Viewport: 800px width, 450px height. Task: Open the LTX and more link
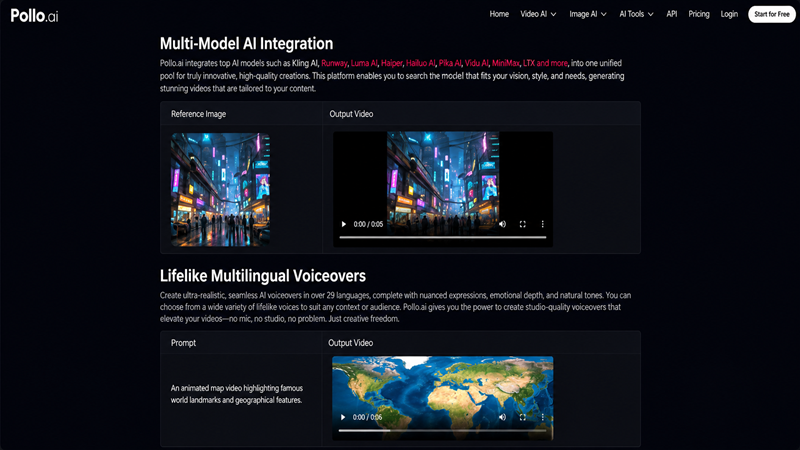pyautogui.click(x=545, y=63)
